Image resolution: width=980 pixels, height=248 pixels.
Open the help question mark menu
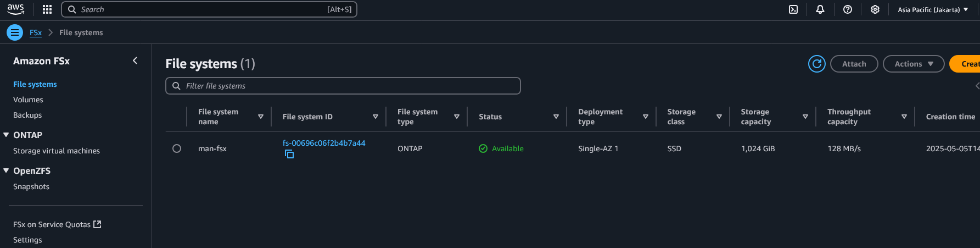848,9
